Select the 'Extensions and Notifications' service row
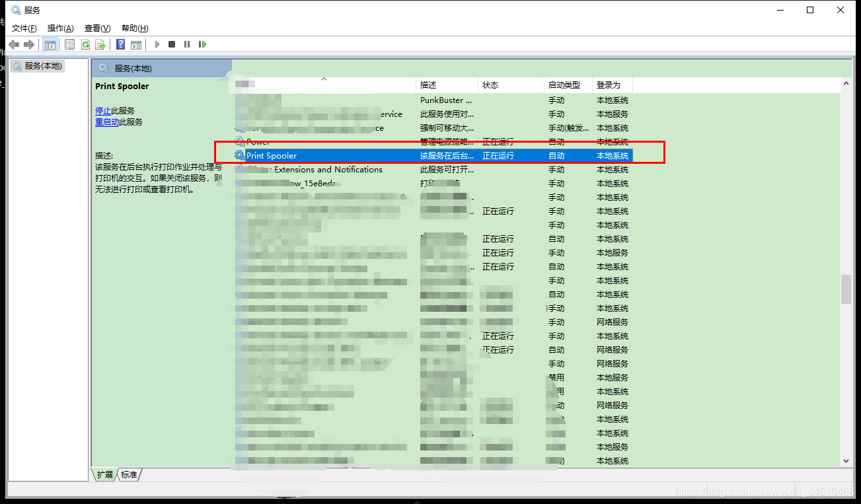Image resolution: width=861 pixels, height=504 pixels. pyautogui.click(x=433, y=170)
